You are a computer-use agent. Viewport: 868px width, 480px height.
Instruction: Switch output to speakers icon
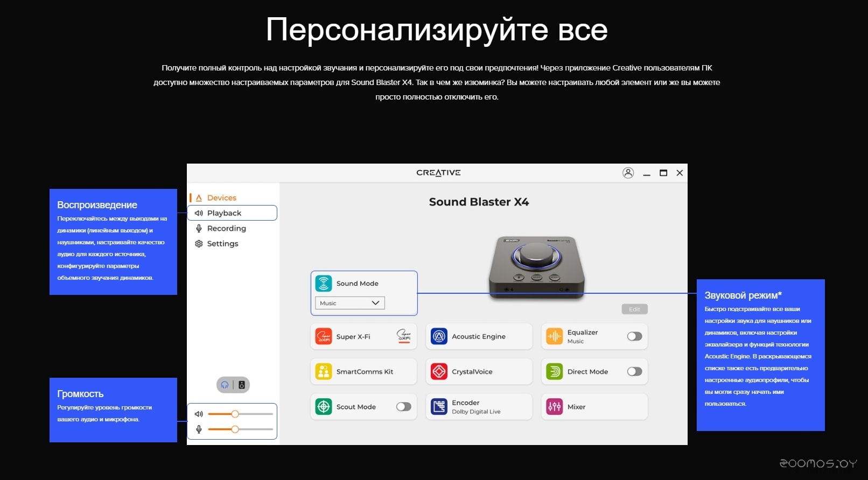point(242,385)
